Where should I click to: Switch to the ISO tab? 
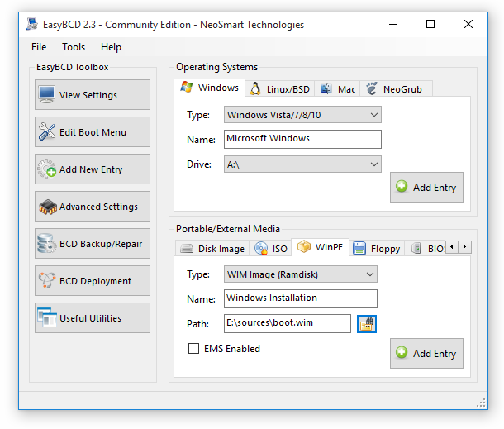tap(270, 249)
